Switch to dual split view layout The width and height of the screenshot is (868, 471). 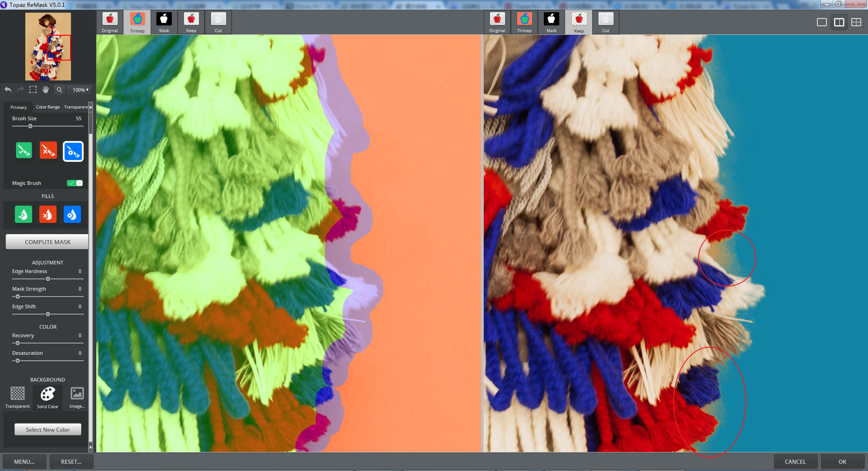(839, 22)
